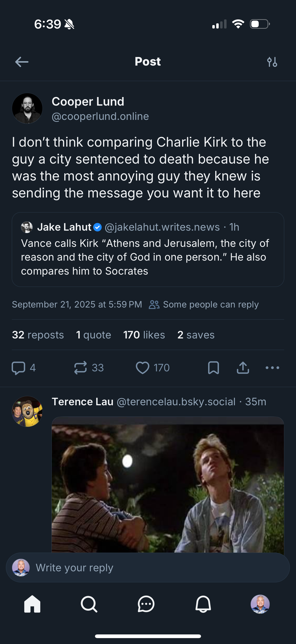The width and height of the screenshot is (296, 644).
Task: Share the post via share icon
Action: click(243, 368)
